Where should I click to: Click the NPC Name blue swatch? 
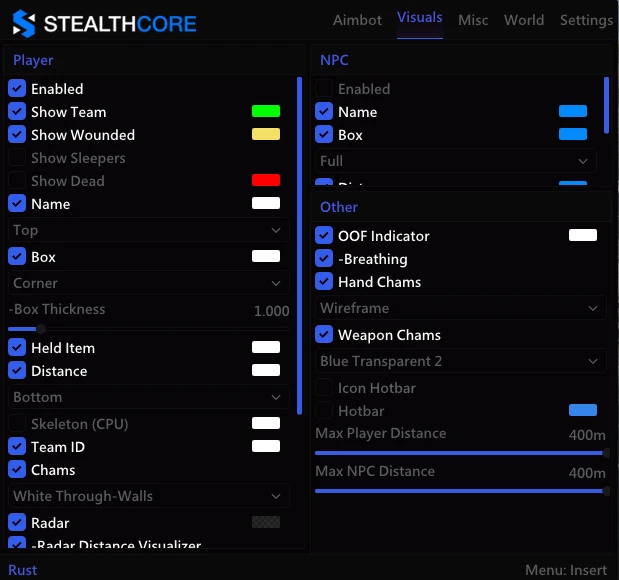click(573, 111)
